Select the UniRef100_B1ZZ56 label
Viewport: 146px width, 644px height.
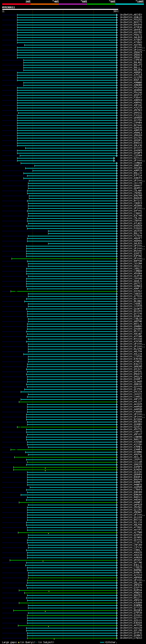click(x=131, y=349)
